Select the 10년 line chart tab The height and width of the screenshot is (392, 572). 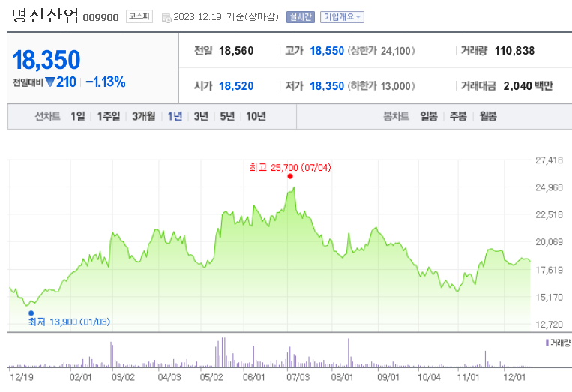[x=256, y=116]
